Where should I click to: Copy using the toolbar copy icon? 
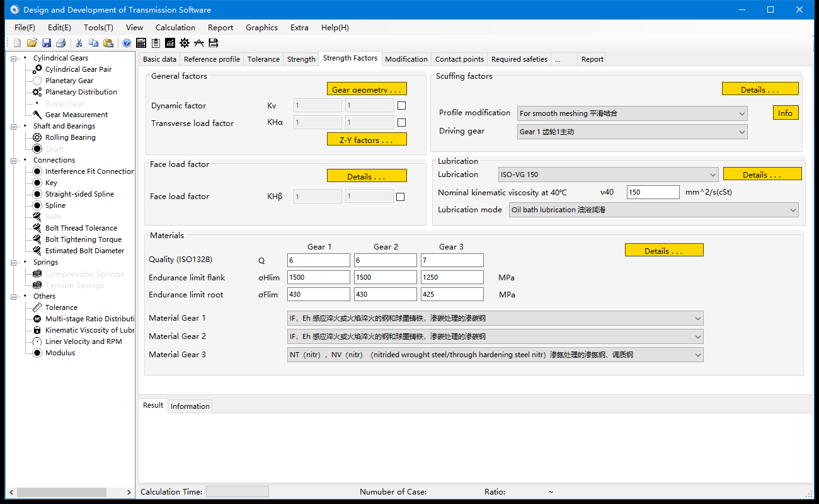pos(93,43)
